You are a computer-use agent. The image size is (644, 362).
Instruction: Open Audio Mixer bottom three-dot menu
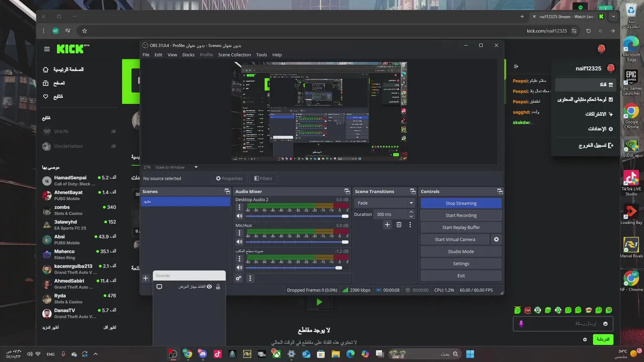coord(250,278)
